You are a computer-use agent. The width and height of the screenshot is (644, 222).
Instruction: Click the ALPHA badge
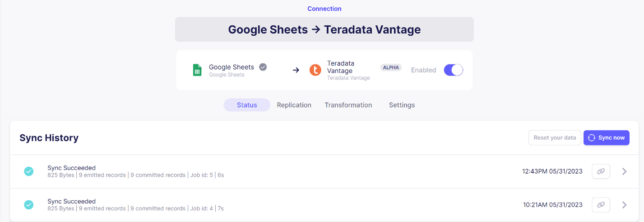[391, 67]
